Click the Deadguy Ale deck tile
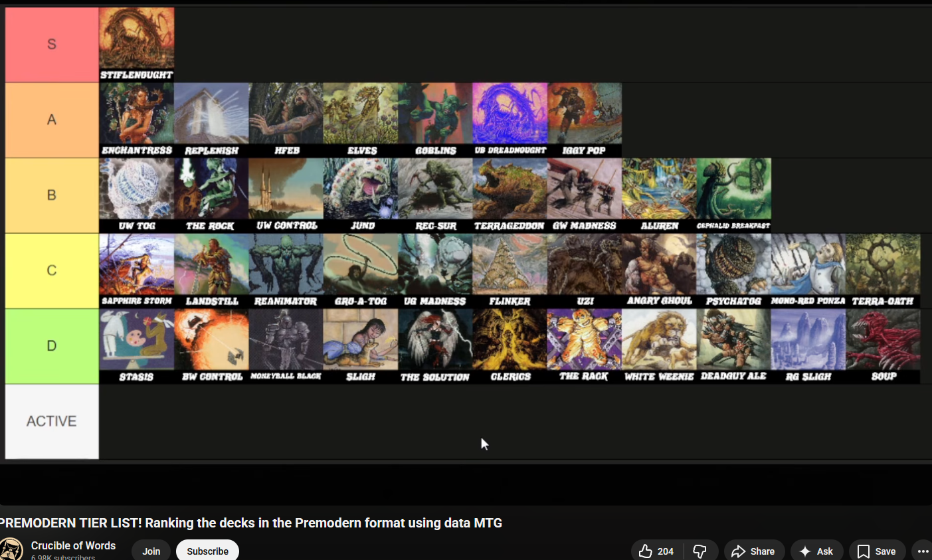932x560 pixels. pos(734,346)
